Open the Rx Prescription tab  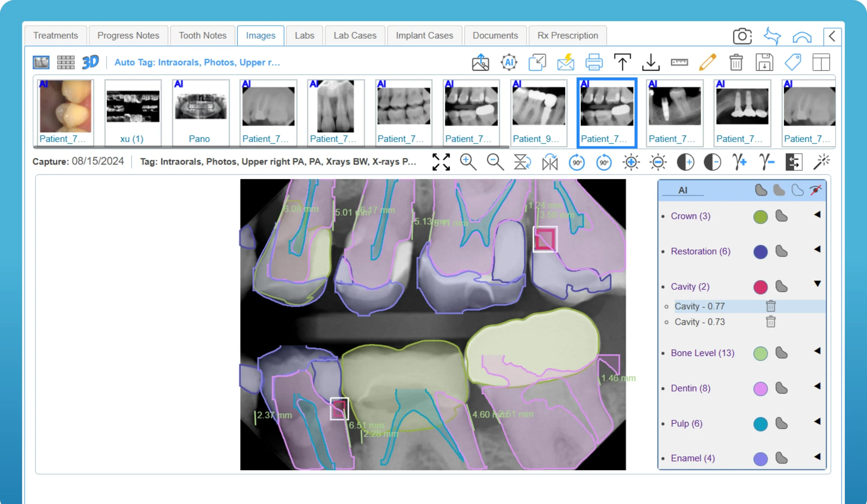pos(567,35)
